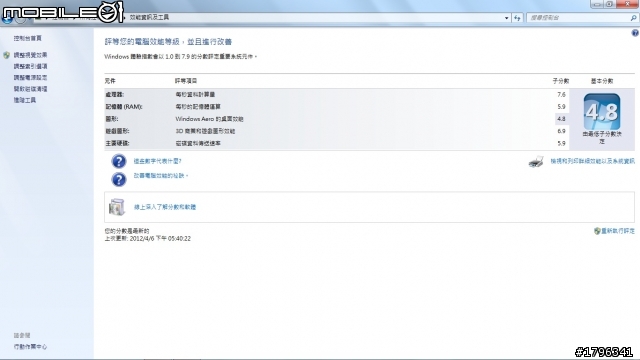640x360 pixels.
Task: Open the 線上深入了解分數和軟體 link
Action: point(165,207)
